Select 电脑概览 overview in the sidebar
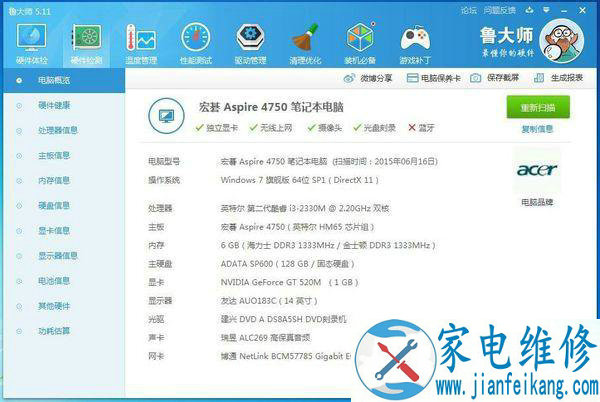The width and height of the screenshot is (600, 402). pos(64,80)
